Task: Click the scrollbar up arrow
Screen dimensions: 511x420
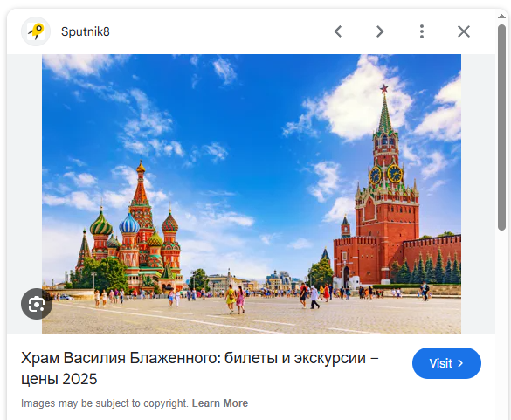Action: click(x=502, y=17)
